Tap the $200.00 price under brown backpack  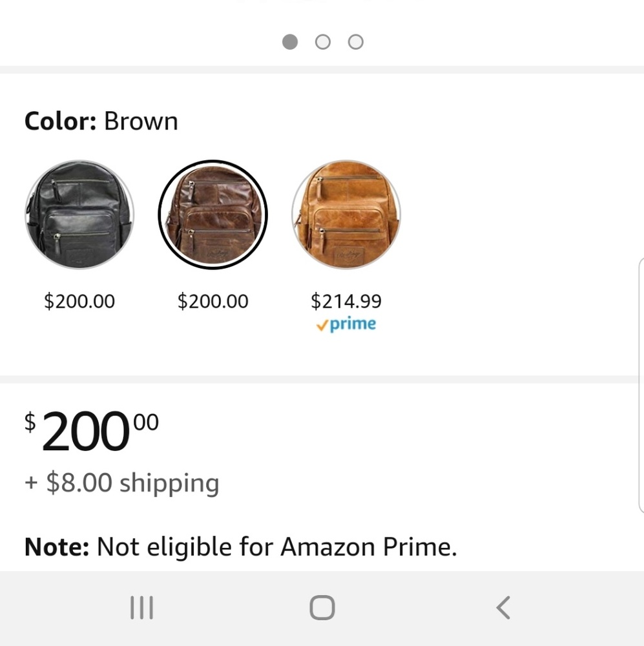[x=213, y=301]
